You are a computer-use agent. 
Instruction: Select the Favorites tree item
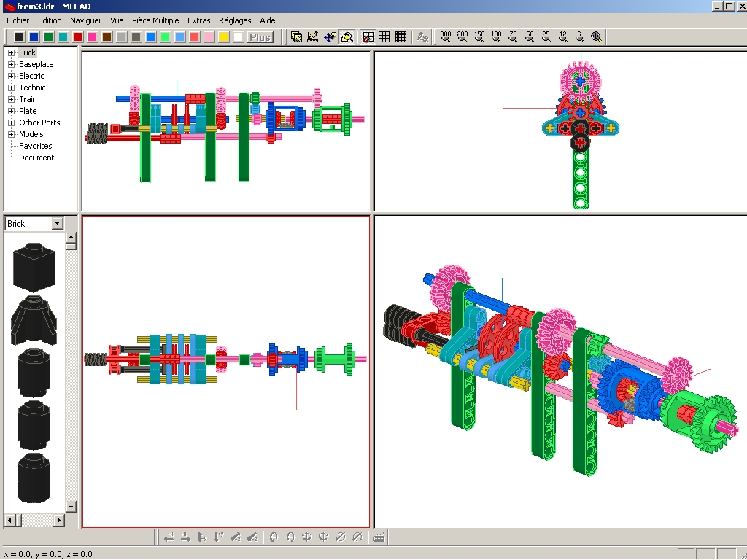pos(35,146)
